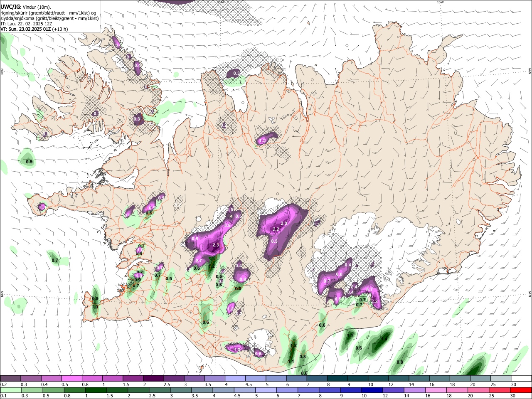This screenshot has width=532, height=399.
Task: Select the darkest purple 2–2.5 upper legend swatch
Action: 153,378
